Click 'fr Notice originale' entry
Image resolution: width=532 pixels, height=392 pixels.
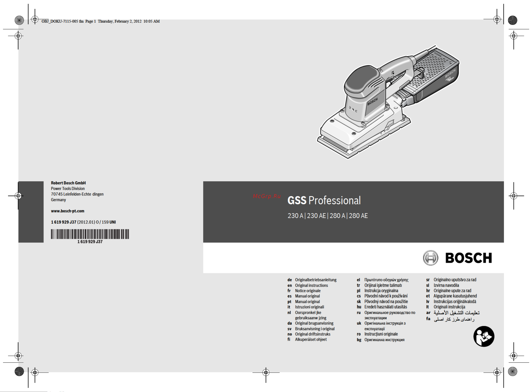(304, 291)
